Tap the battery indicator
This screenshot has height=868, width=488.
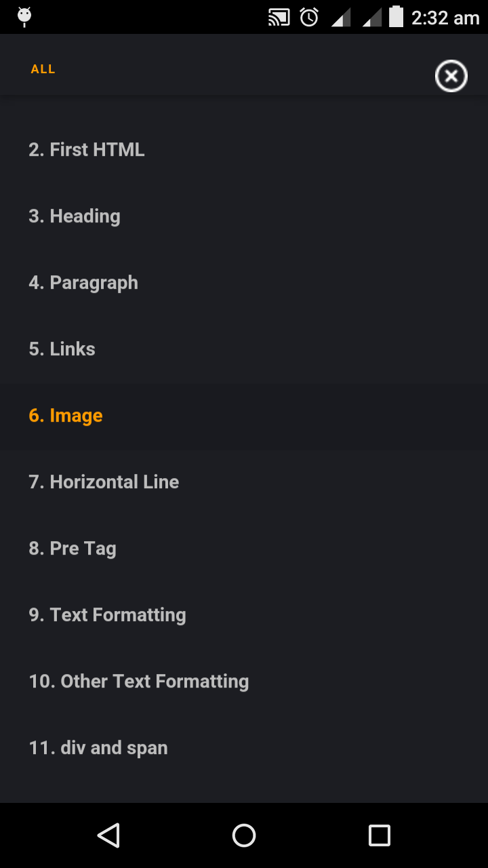[x=396, y=17]
